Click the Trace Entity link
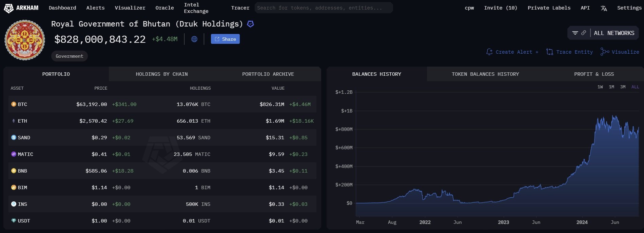This screenshot has height=233, width=644. [x=570, y=52]
